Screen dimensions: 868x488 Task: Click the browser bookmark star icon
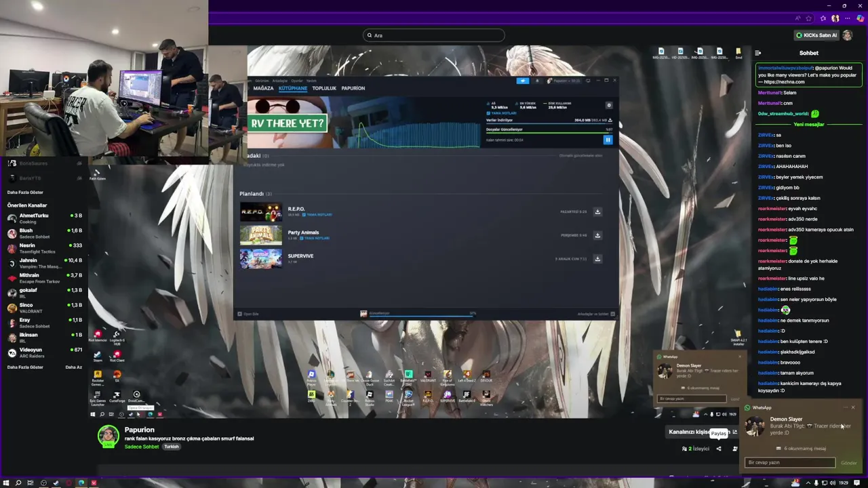(808, 18)
